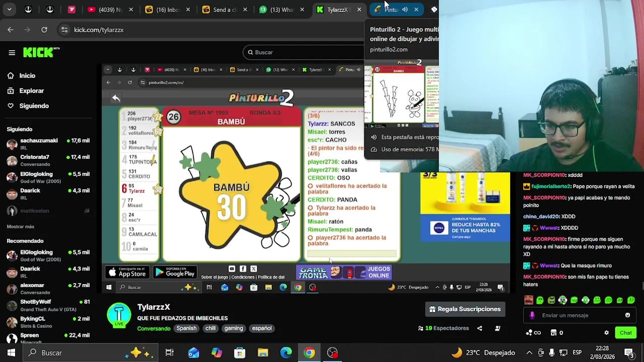Open the chat emoji picker
Image resolution: width=644 pixels, height=362 pixels.
627,315
